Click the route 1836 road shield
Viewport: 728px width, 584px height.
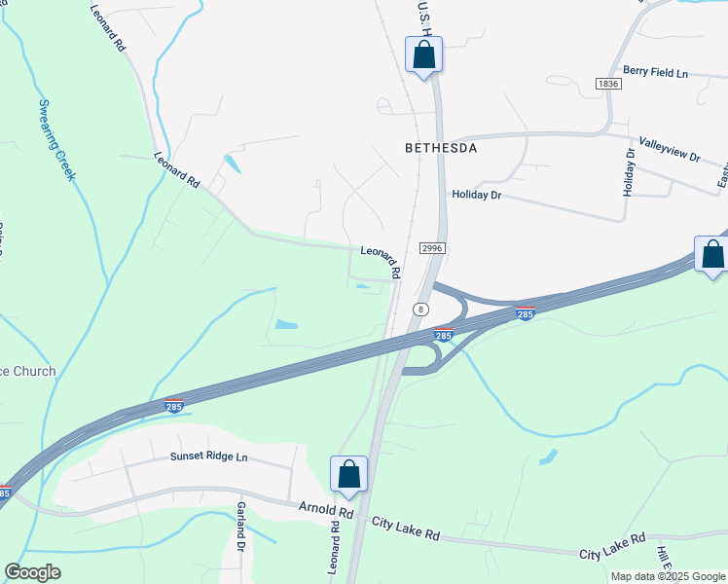coord(608,84)
